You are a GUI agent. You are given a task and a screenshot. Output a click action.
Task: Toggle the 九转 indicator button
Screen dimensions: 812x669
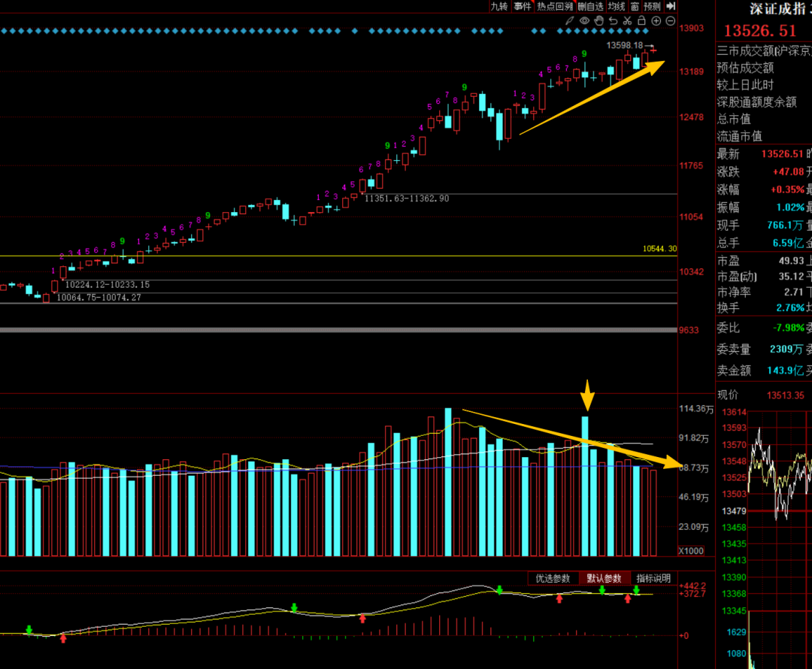click(499, 6)
